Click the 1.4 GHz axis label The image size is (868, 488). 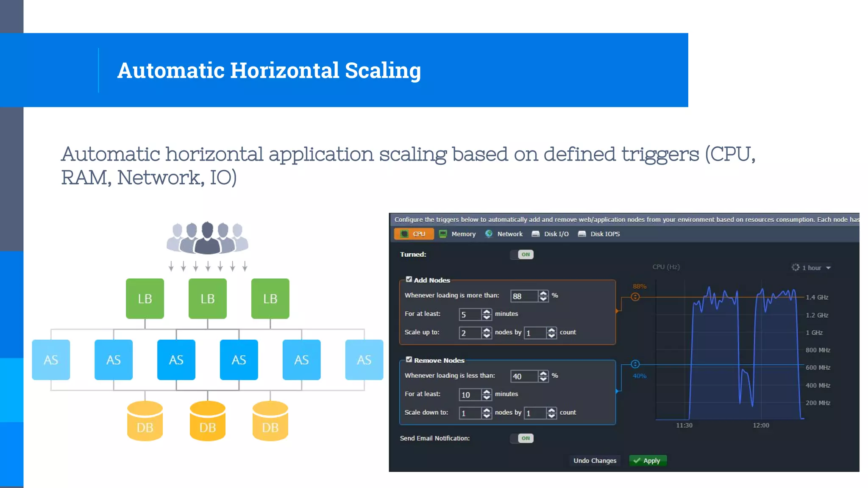[817, 297]
